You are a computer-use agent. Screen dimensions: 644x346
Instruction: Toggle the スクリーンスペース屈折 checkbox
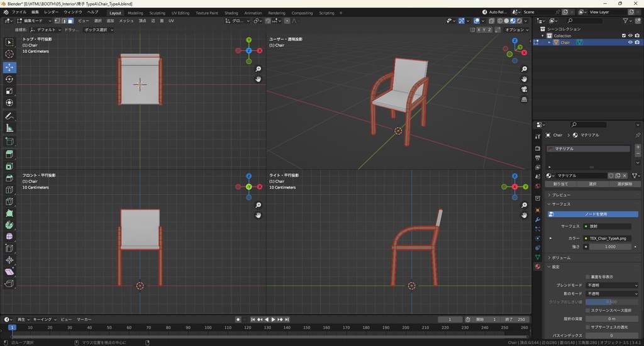tap(587, 310)
